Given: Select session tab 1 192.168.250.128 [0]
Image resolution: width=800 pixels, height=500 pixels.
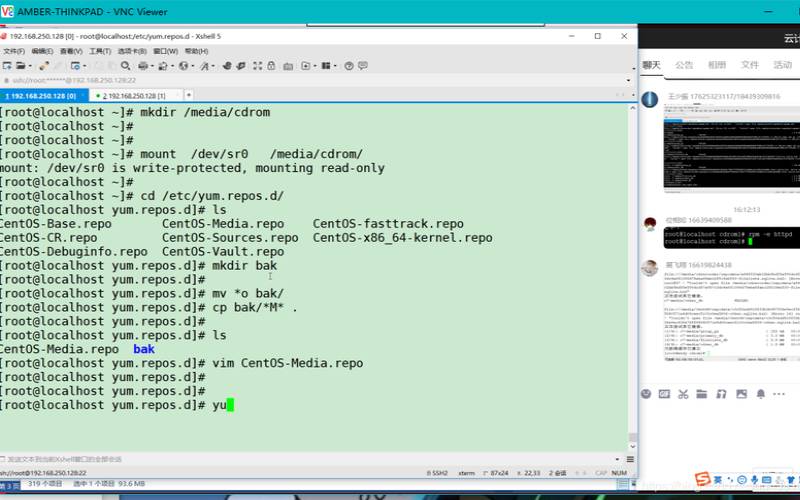Looking at the screenshot, I should 44,95.
